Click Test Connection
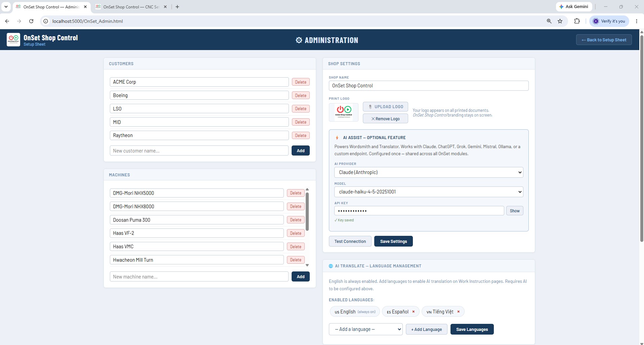 [350, 241]
